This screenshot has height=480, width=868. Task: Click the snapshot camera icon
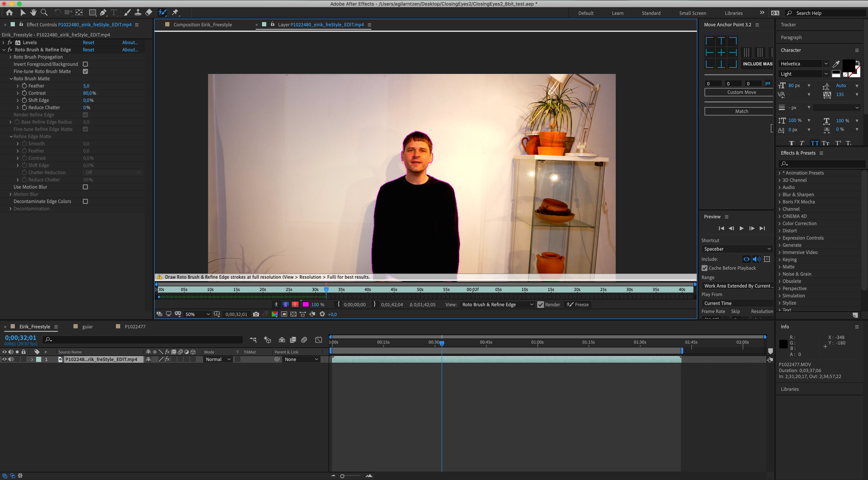pyautogui.click(x=256, y=314)
